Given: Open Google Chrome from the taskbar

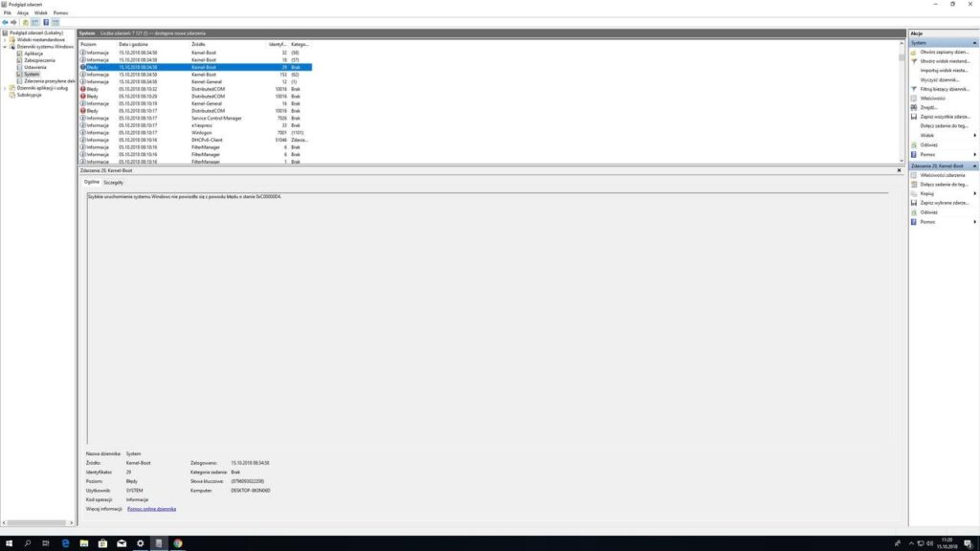Looking at the screenshot, I should click(x=177, y=543).
